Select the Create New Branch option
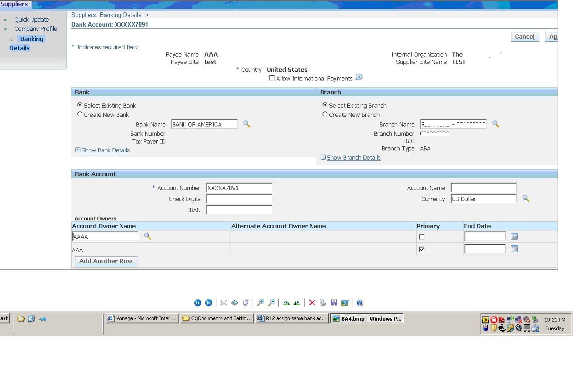588x368 pixels. 325,114
